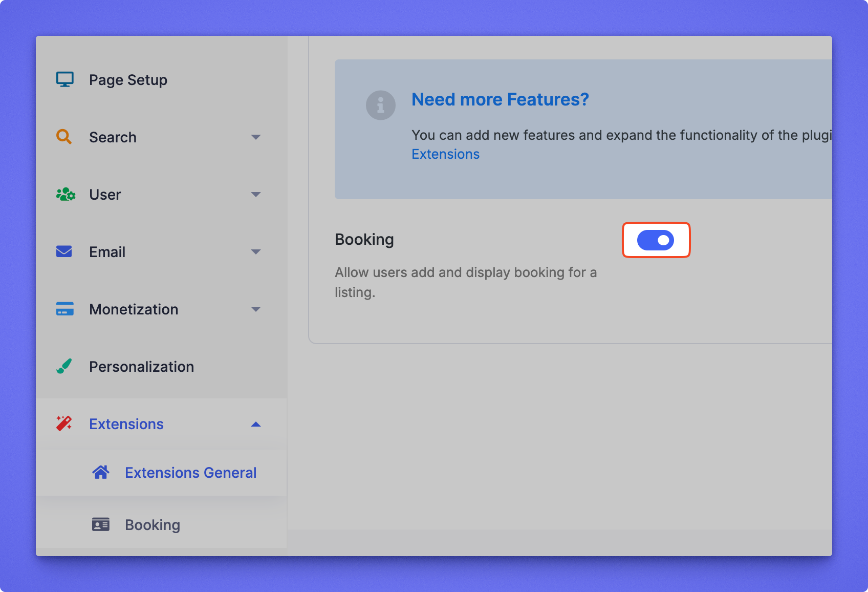Click the info icon in features notice

[380, 105]
